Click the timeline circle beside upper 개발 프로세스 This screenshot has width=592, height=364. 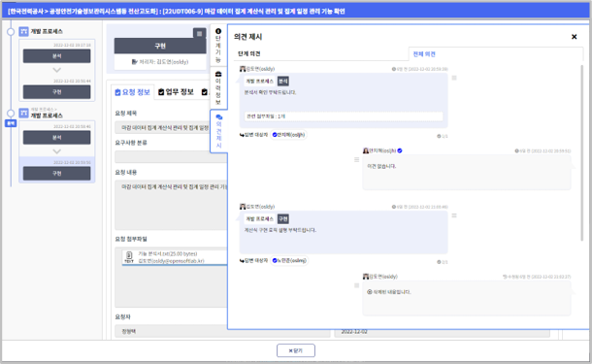pos(11,32)
